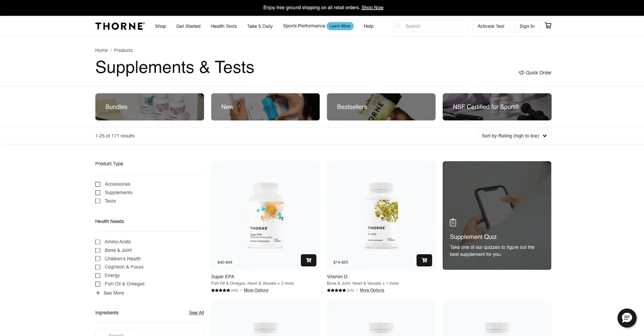Click the Super EPA bottle image

pyautogui.click(x=266, y=215)
